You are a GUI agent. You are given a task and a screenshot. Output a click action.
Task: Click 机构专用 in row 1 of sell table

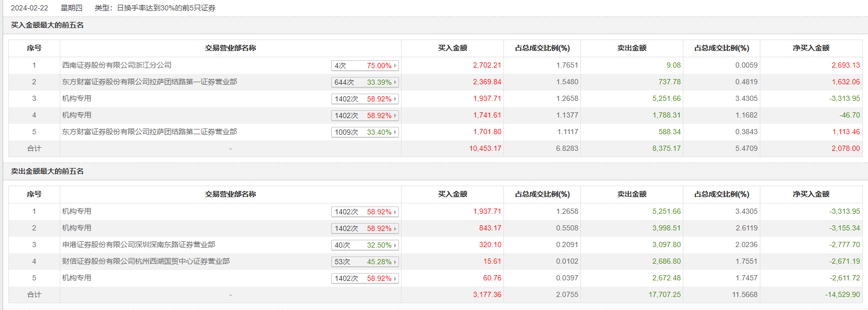coord(76,211)
